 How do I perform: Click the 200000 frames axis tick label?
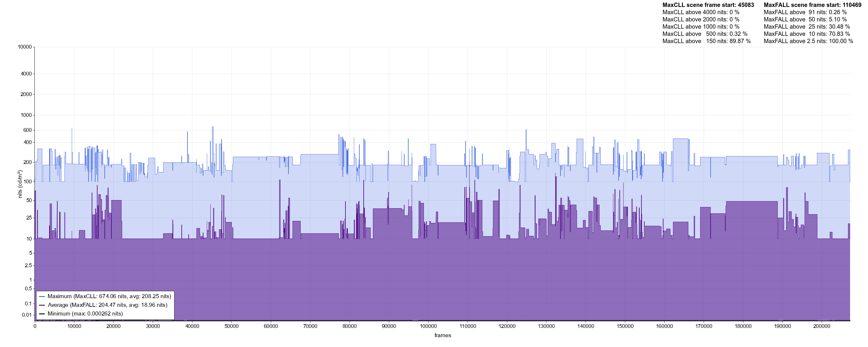[822, 326]
